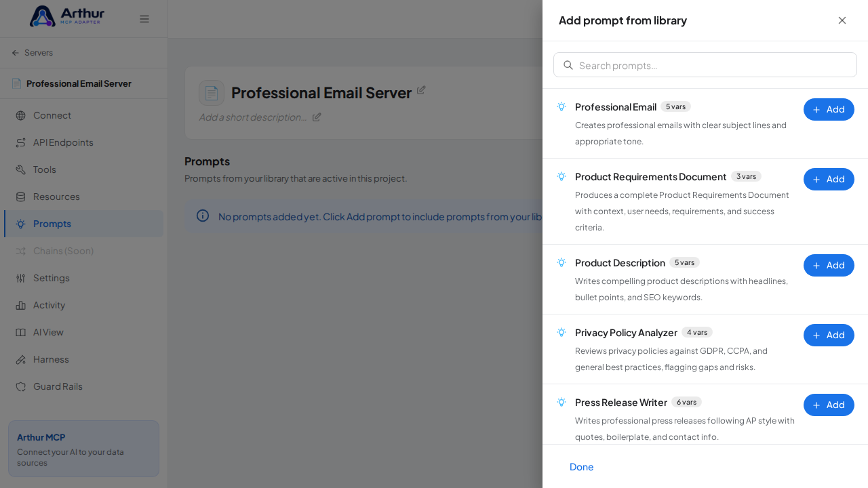The height and width of the screenshot is (488, 868).
Task: Click the Done link
Action: 582,466
